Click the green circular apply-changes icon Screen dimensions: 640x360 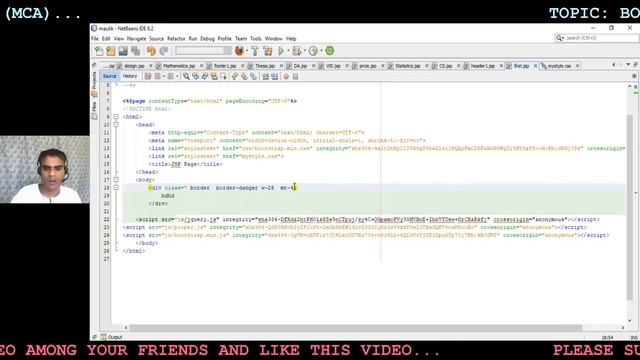[330, 51]
